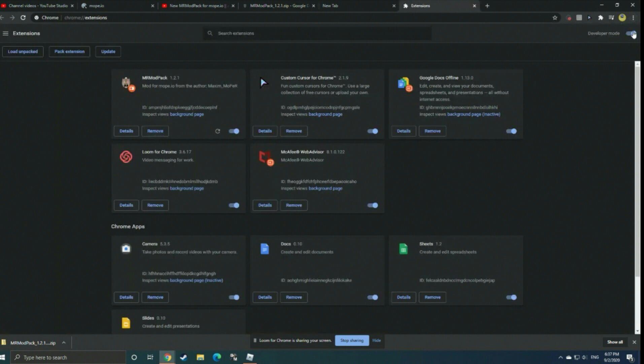Click the Custom Cursor toolbar icon
This screenshot has height=364, width=644.
[x=589, y=18]
